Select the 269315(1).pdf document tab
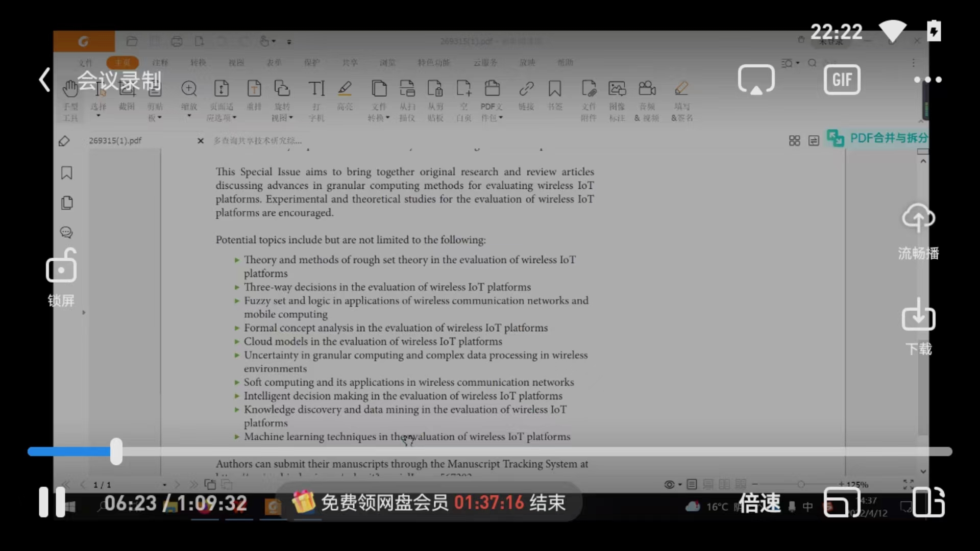 (x=115, y=141)
